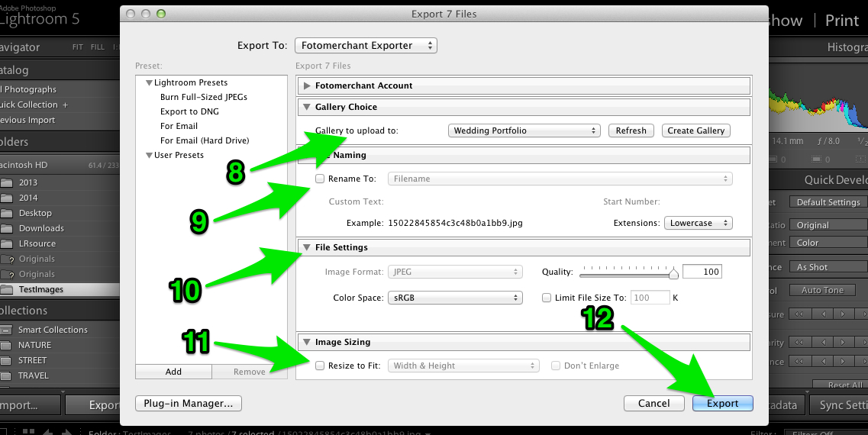Open the Export To dropdown

pos(366,45)
